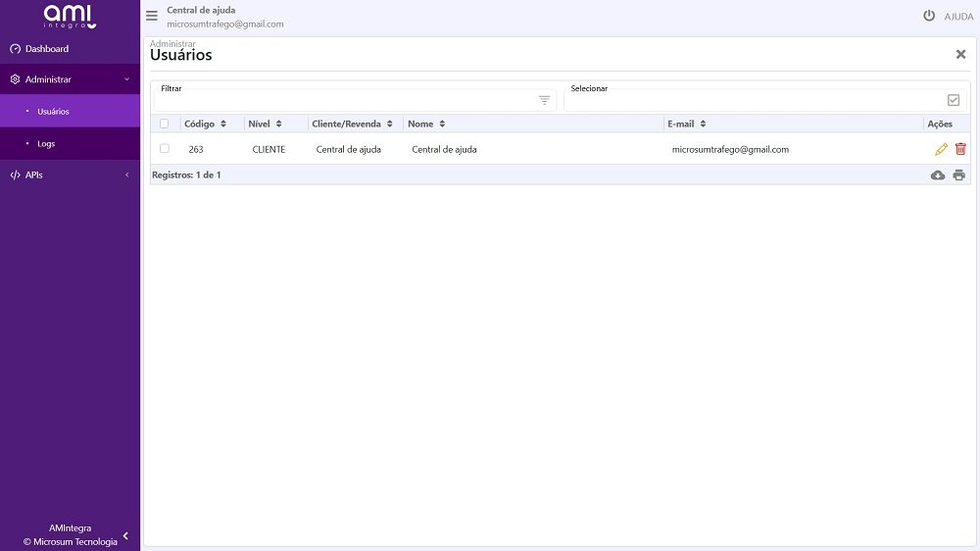980x551 pixels.
Task: Sort the table by Código column
Action: [x=205, y=124]
